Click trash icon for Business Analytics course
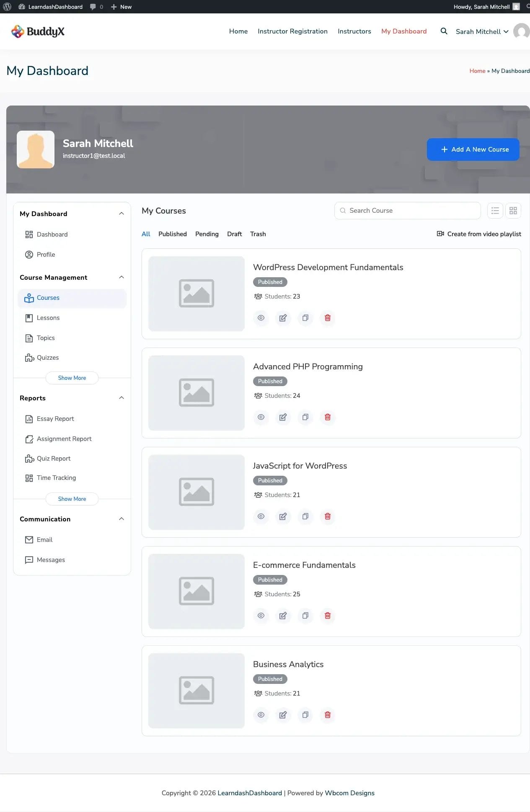Screen dimensions: 530x812 click(x=328, y=715)
